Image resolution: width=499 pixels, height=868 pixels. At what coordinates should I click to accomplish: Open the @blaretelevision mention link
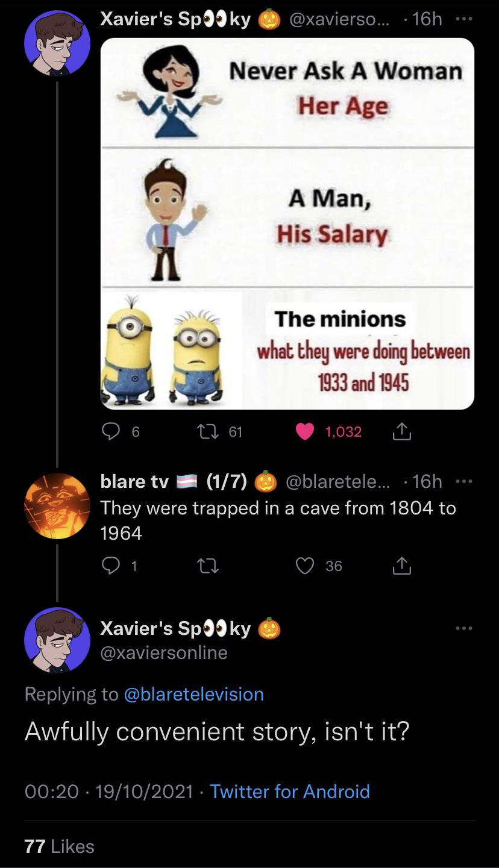point(193,694)
